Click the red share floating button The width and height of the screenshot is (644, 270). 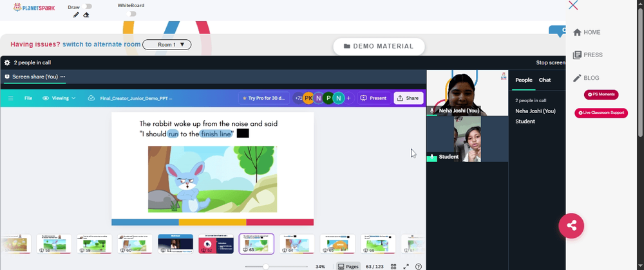[571, 226]
